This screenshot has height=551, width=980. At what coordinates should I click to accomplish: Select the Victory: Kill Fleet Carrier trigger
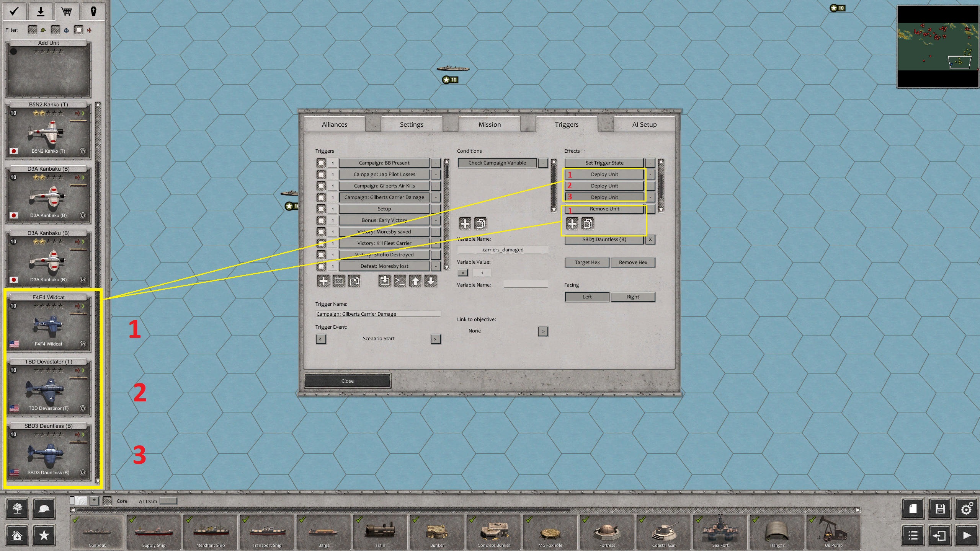(x=384, y=243)
